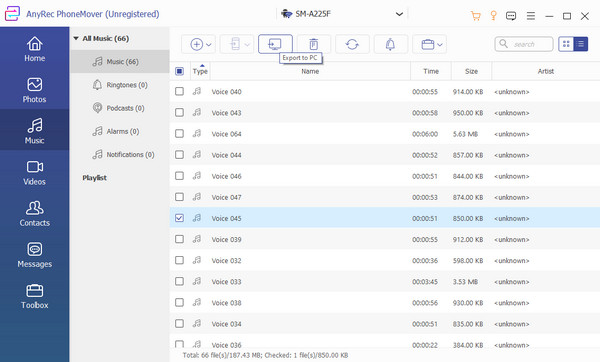Open the feedback chat icon in title bar
The image size is (600, 362).
(x=511, y=16)
